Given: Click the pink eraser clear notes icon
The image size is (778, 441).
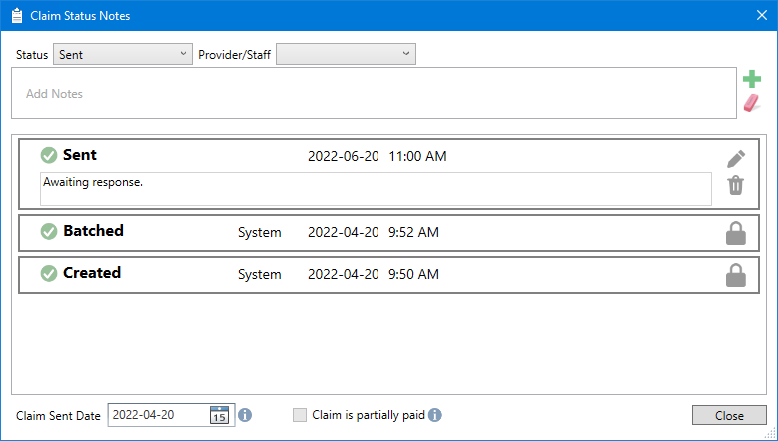Looking at the screenshot, I should tap(752, 103).
